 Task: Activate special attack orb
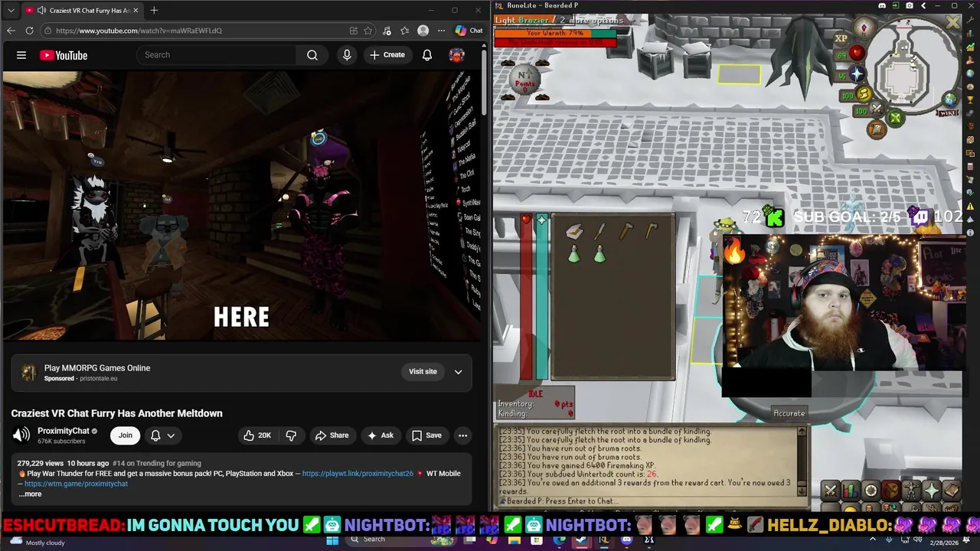[x=869, y=111]
